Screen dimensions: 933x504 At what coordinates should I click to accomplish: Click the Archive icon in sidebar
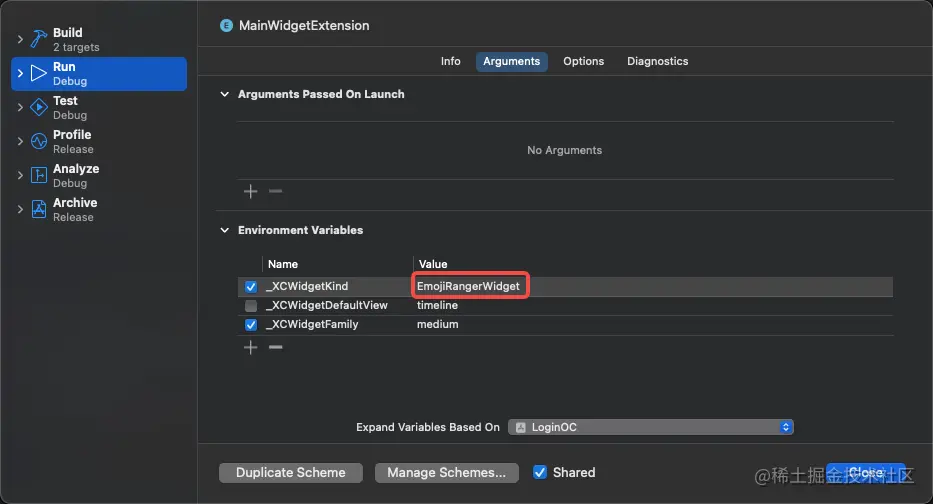pyautogui.click(x=39, y=209)
